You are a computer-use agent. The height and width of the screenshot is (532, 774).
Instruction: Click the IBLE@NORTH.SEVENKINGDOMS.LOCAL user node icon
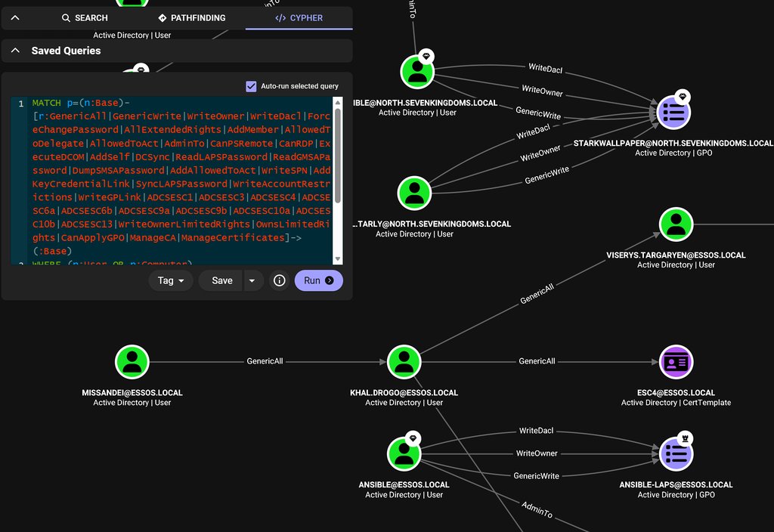tap(417, 72)
